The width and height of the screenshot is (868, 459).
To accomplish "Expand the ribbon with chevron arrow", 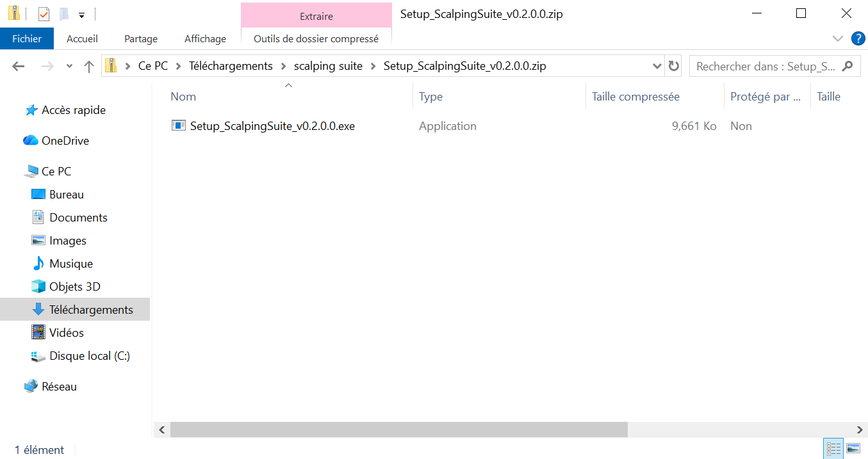I will [837, 38].
